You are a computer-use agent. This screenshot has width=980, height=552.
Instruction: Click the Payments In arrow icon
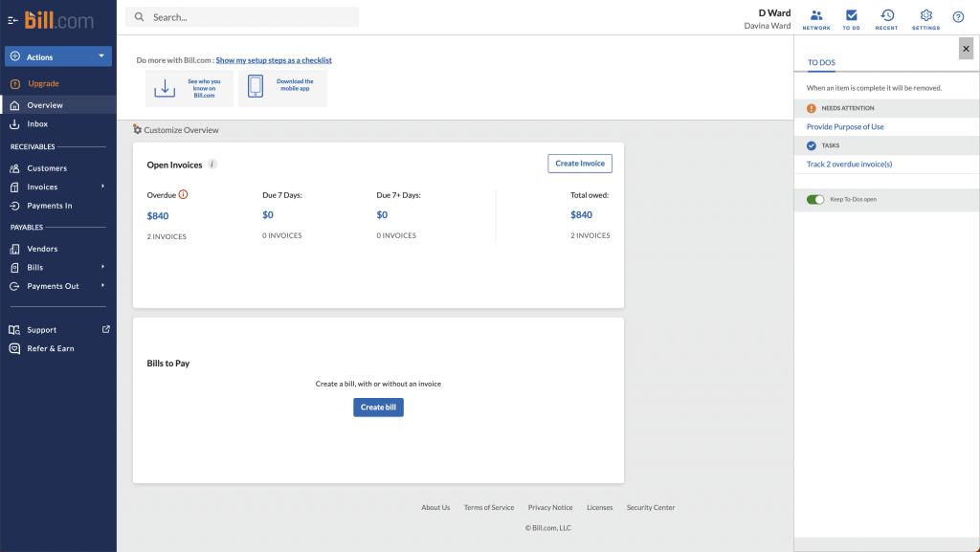pos(15,206)
